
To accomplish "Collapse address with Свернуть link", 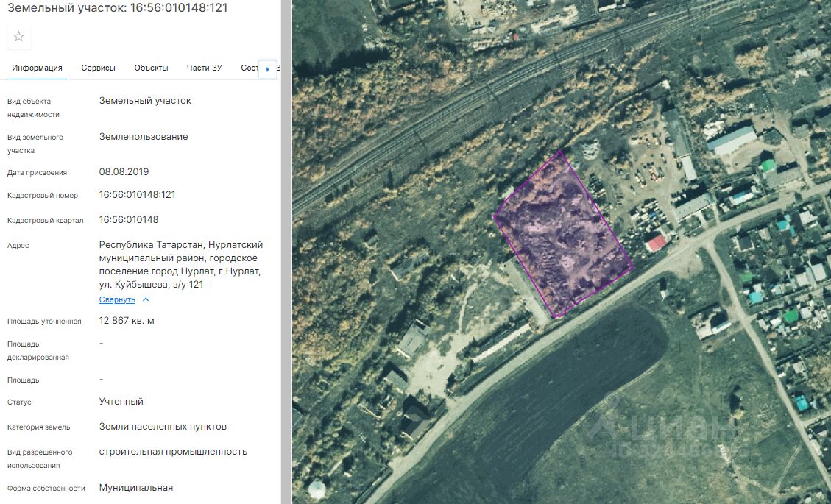I will [117, 299].
